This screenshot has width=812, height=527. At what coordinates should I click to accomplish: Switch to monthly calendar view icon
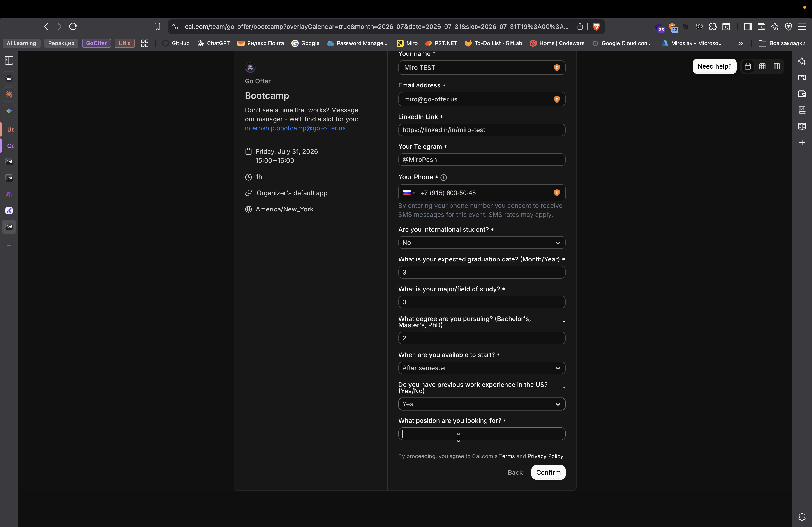tap(748, 66)
